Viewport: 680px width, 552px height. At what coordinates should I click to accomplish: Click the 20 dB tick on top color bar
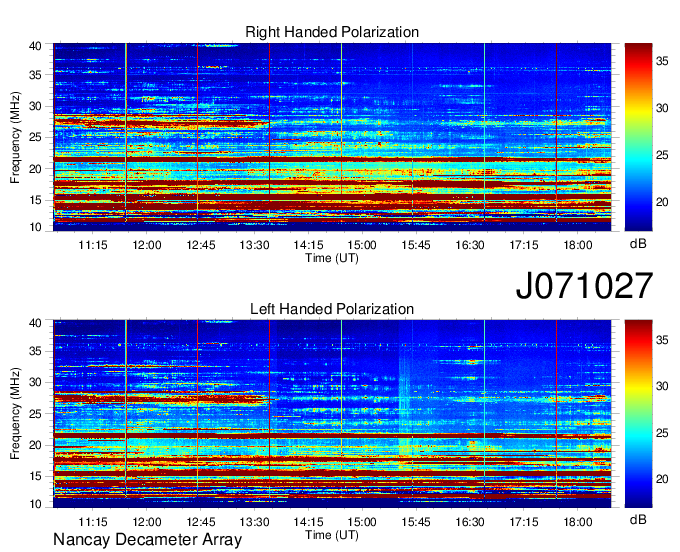(x=662, y=202)
